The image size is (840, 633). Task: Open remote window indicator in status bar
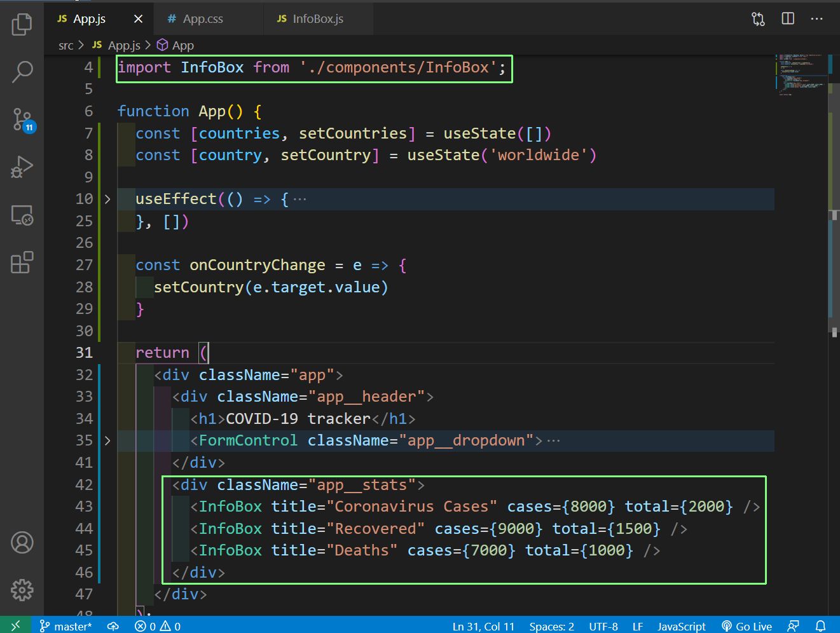pos(16,625)
